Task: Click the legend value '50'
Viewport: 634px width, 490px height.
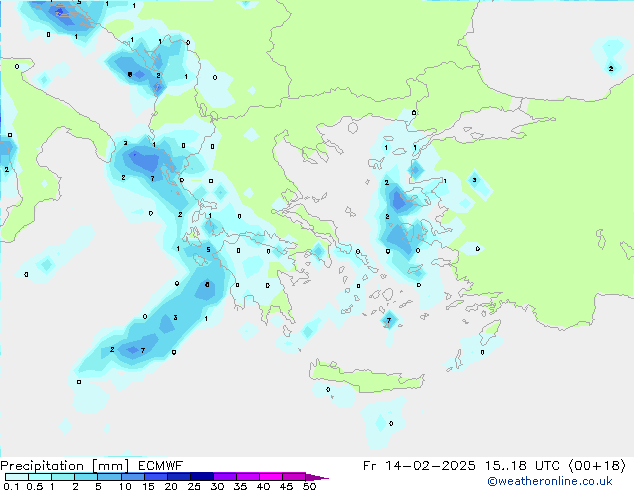Action: (309, 486)
